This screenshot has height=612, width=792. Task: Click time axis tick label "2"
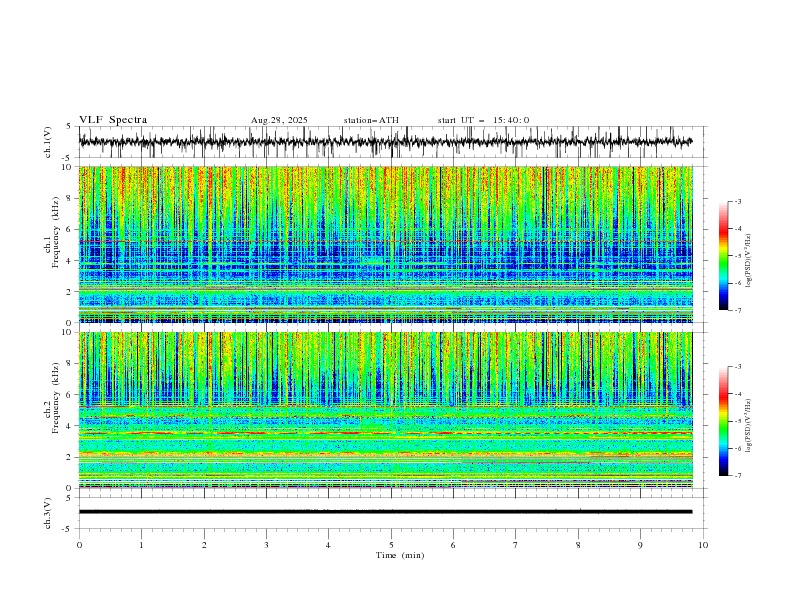pyautogui.click(x=204, y=545)
